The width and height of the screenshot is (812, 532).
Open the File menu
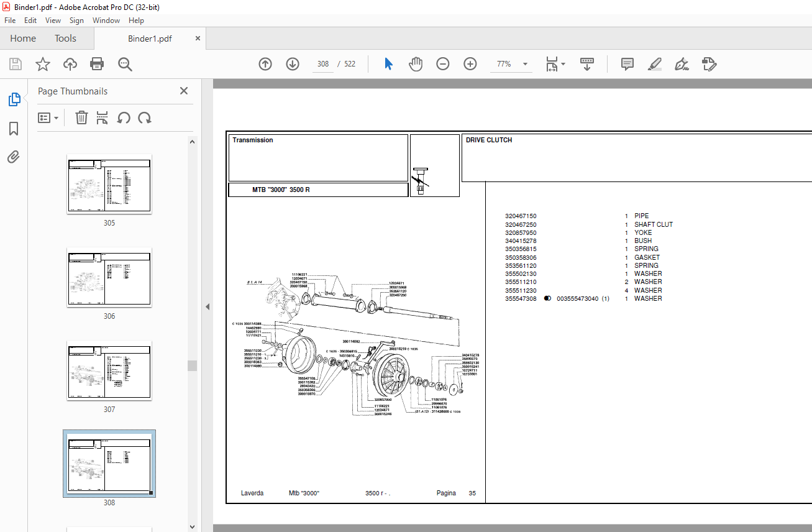[x=10, y=21]
